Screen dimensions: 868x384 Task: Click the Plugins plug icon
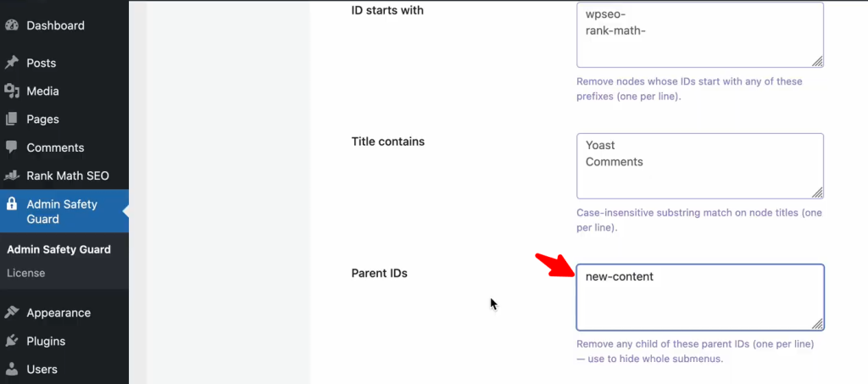click(12, 342)
